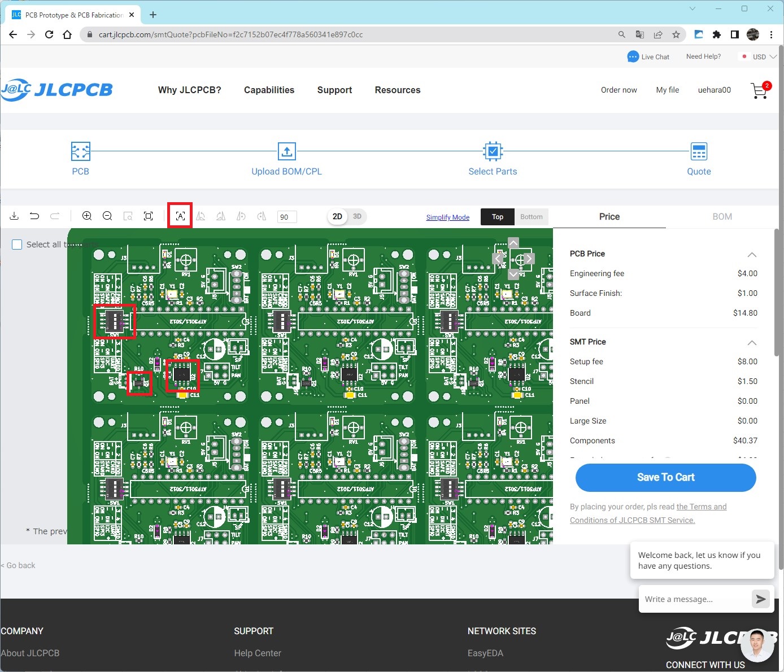Open the shopping cart showing 2 items
Viewport: 784px width, 672px height.
coord(759,90)
